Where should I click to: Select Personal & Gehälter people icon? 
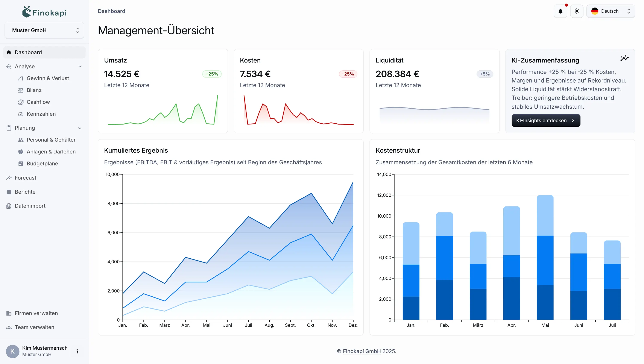[21, 140]
